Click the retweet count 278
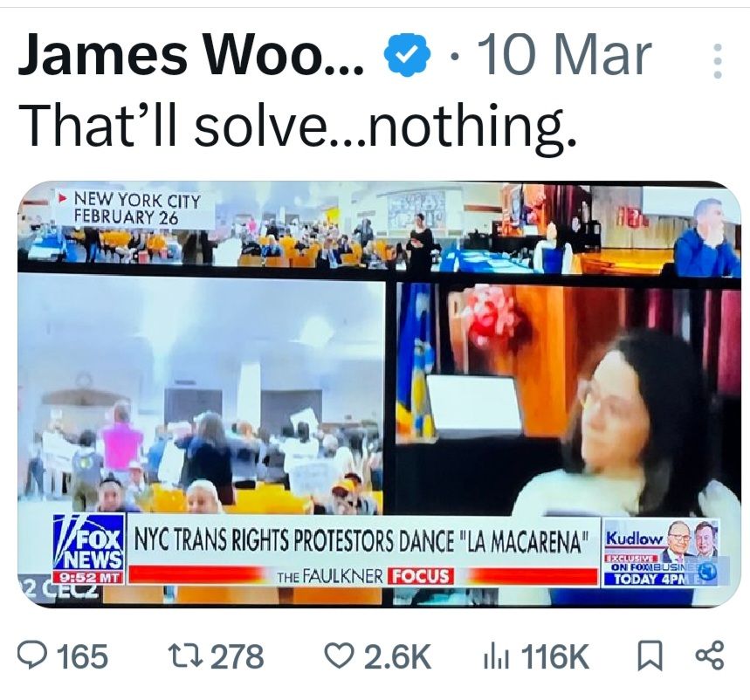Image resolution: width=750 pixels, height=700 pixels. [237, 656]
